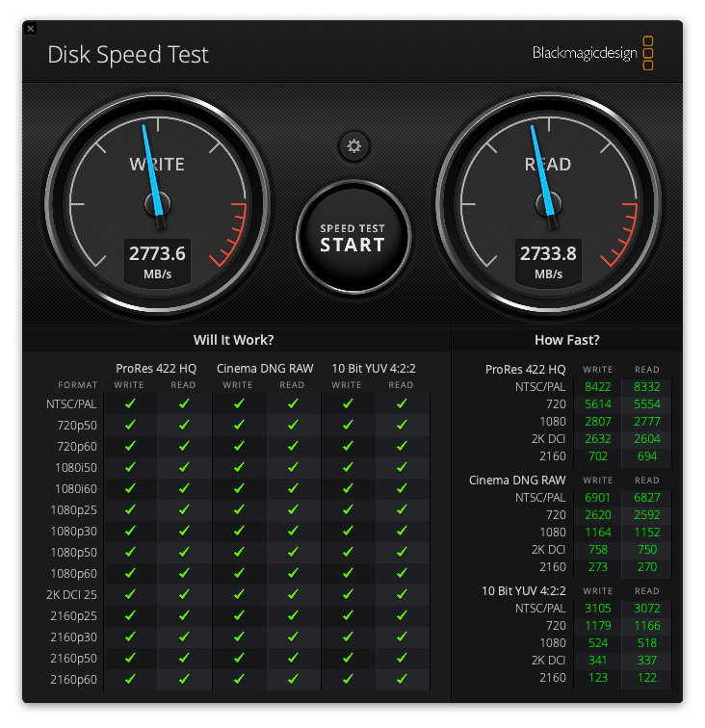Click Cinema DNG 2K DCI read value 750

pos(647,549)
